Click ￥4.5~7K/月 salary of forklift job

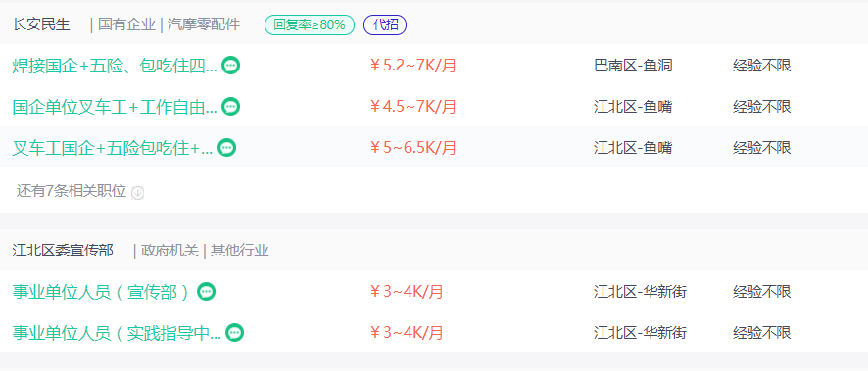413,107
